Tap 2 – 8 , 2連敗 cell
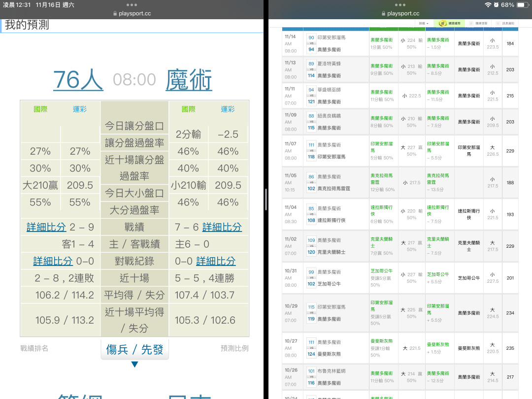The image size is (532, 399). point(61,278)
